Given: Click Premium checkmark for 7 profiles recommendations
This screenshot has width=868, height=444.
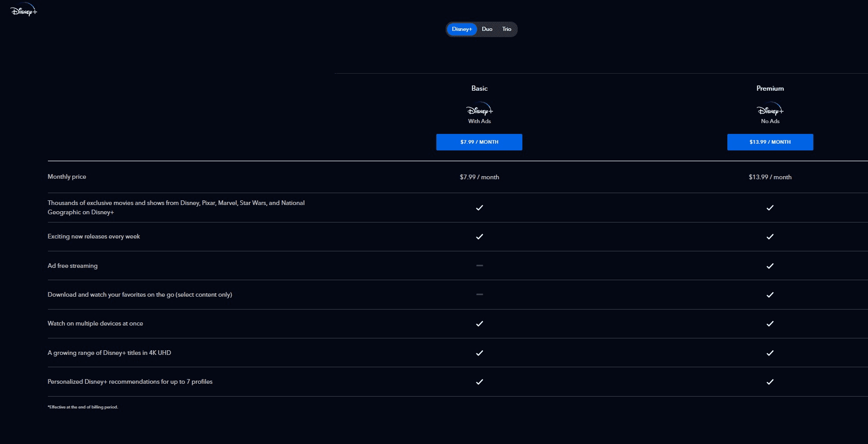Looking at the screenshot, I should tap(770, 382).
